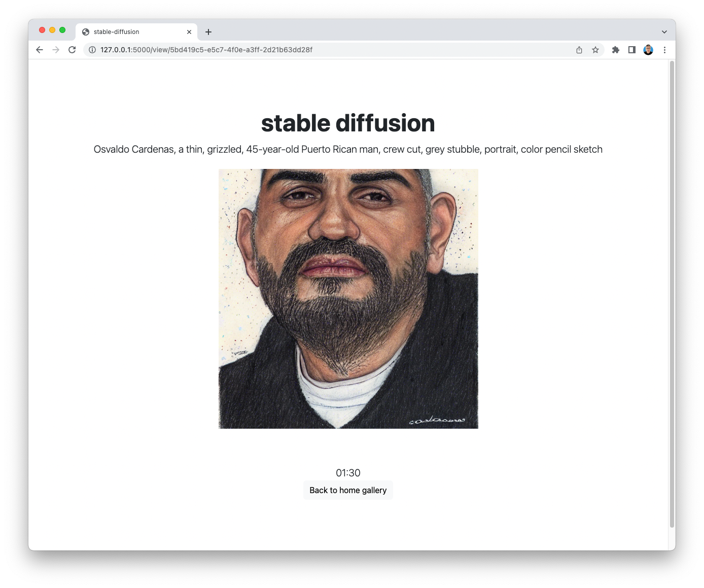Open a new tab with the plus button
This screenshot has width=704, height=588.
click(x=208, y=32)
